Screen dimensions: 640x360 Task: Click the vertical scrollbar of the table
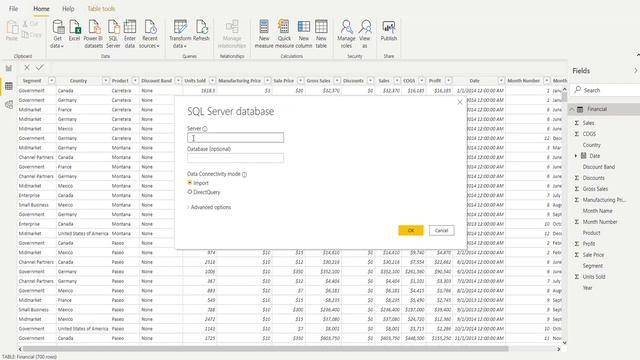(564, 97)
